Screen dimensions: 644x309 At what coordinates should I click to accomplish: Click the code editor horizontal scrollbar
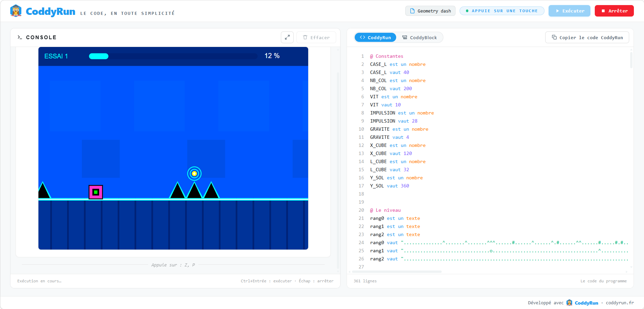pos(397,272)
